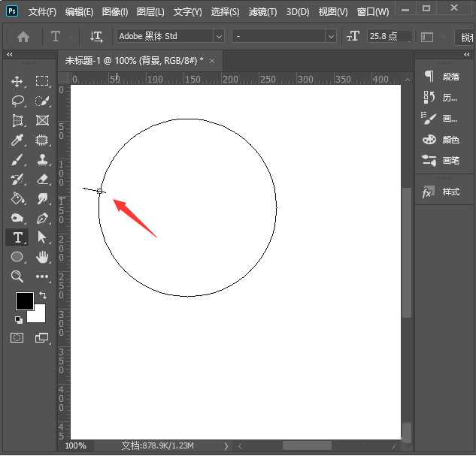The image size is (476, 456).
Task: Toggle Quick Mask mode
Action: coord(17,338)
